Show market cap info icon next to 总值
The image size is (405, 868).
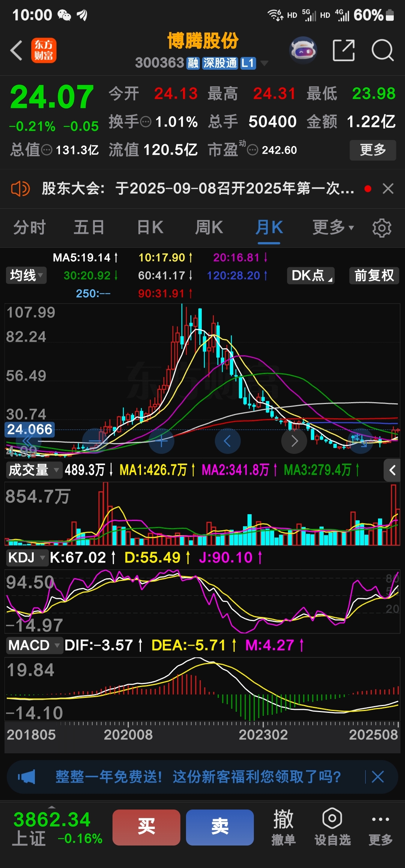pyautogui.click(x=46, y=150)
